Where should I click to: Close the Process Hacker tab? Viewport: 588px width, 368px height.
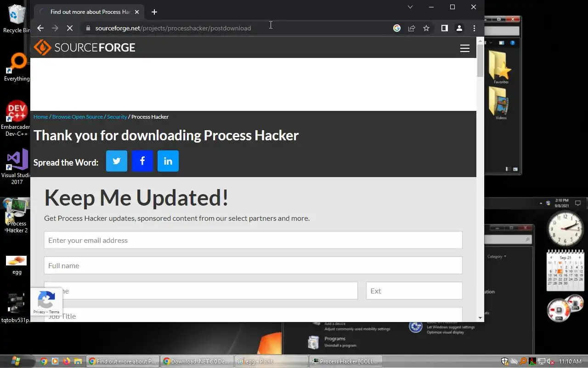(136, 12)
